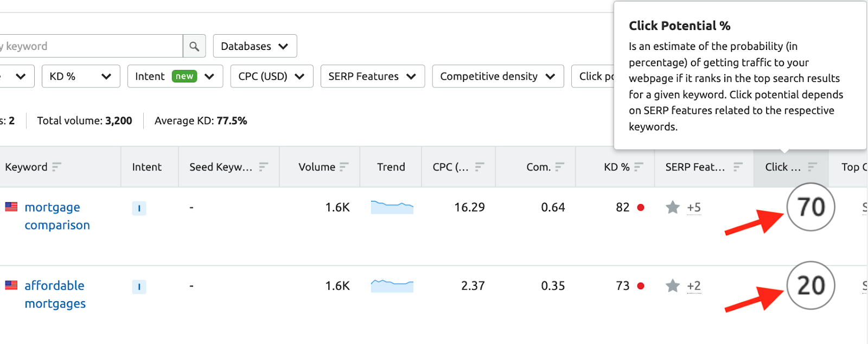The width and height of the screenshot is (868, 344).
Task: Click the red difficulty dot next to 82
Action: tap(641, 207)
